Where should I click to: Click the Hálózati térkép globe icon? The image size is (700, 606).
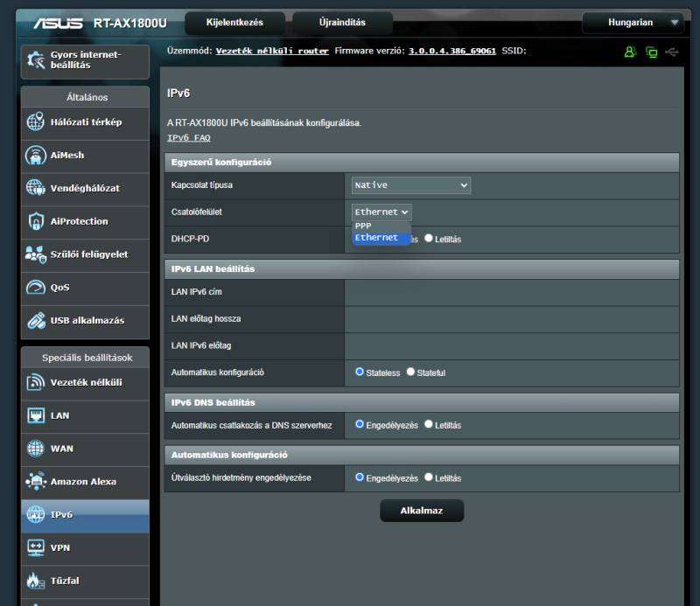(x=36, y=122)
